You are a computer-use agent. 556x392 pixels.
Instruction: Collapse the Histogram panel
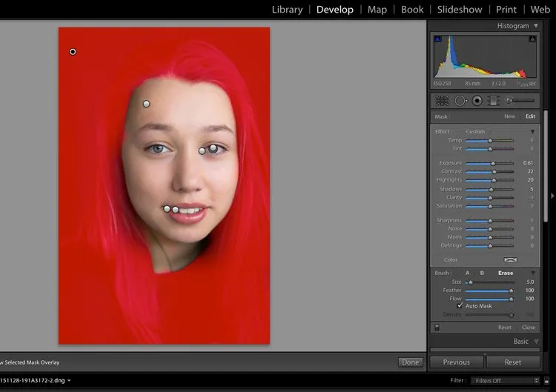(536, 26)
